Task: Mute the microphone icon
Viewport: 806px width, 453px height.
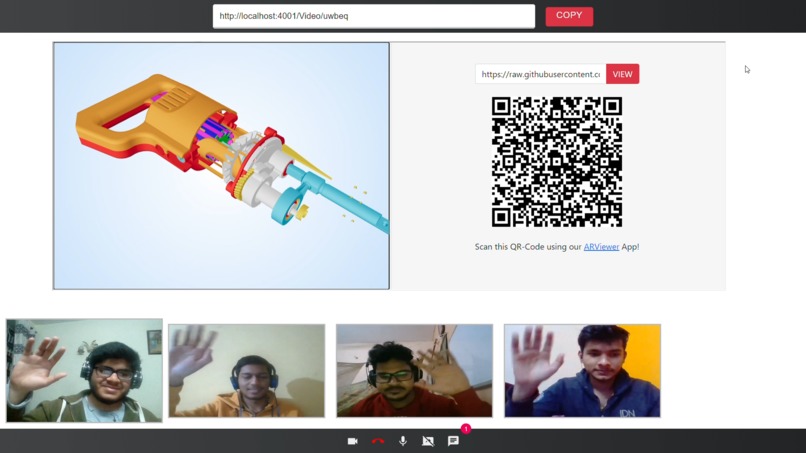Action: click(403, 441)
